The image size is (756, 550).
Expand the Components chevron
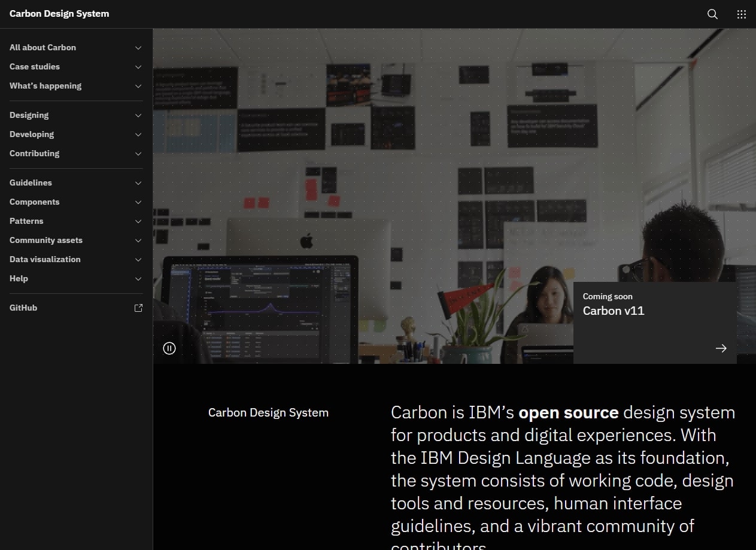[x=138, y=202]
